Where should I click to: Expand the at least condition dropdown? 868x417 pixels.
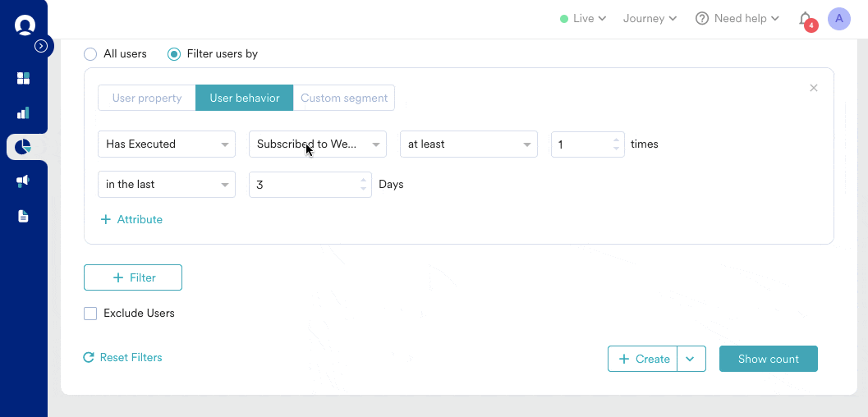468,144
